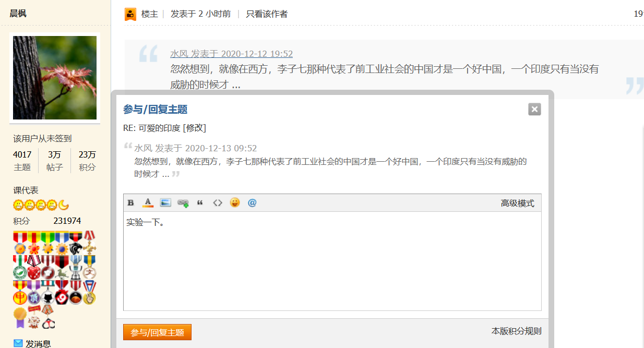Click the purple 顶 medal
Viewport: 644px width, 348px height.
pyautogui.click(x=34, y=292)
